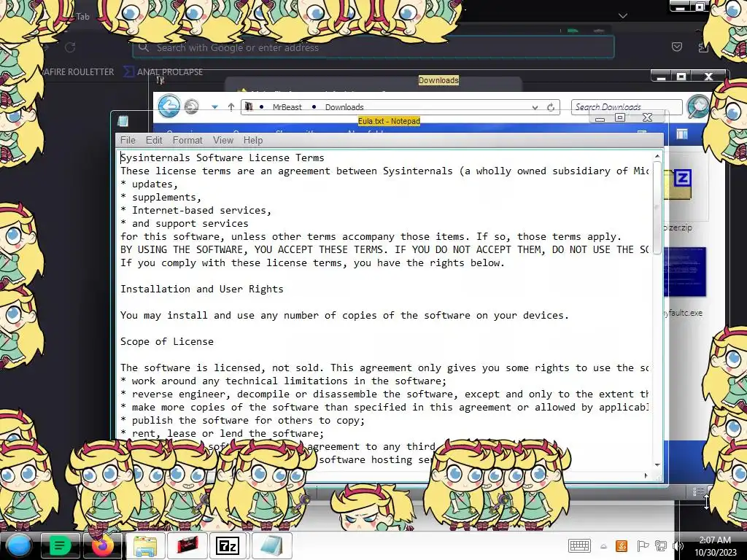
Task: Open Notepad from the taskbar
Action: (x=271, y=545)
